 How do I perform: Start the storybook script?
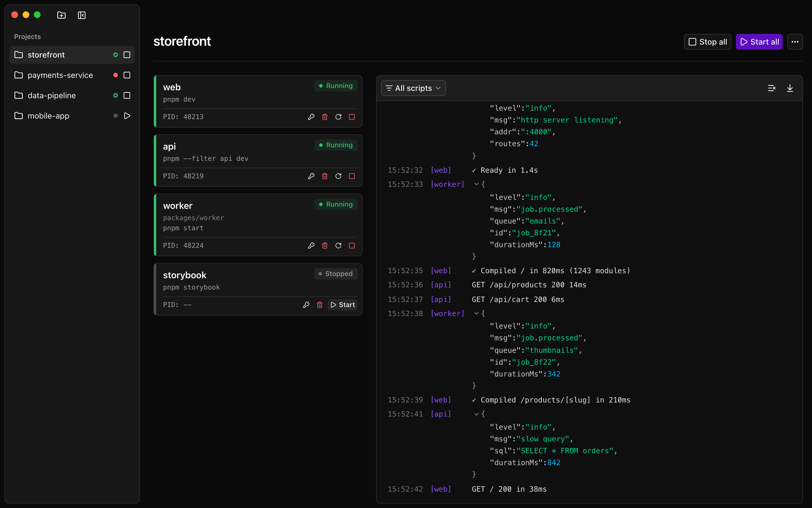point(342,305)
